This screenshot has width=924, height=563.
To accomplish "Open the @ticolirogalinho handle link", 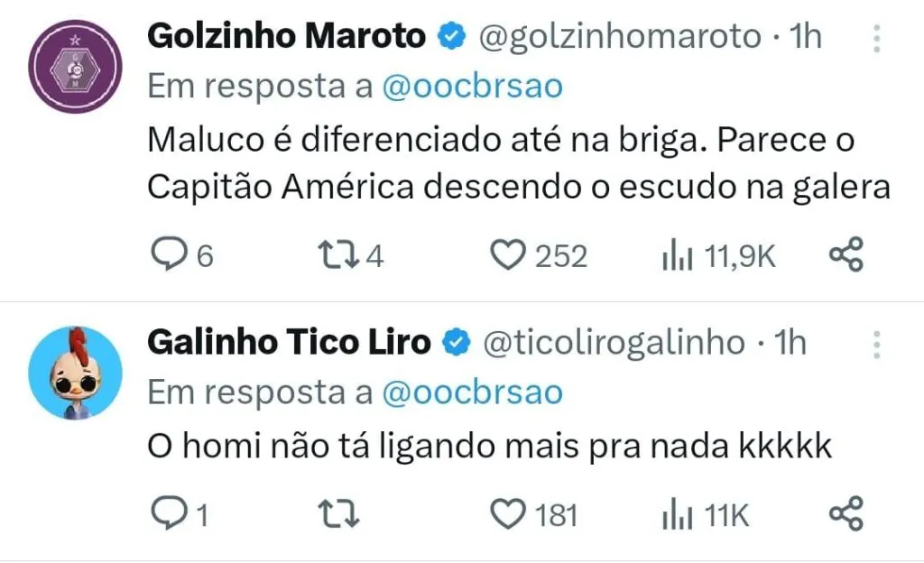I will 614,343.
